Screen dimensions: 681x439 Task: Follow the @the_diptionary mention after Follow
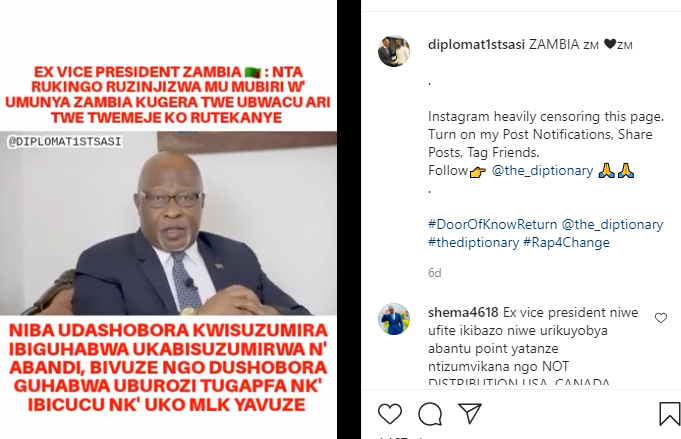coord(542,171)
